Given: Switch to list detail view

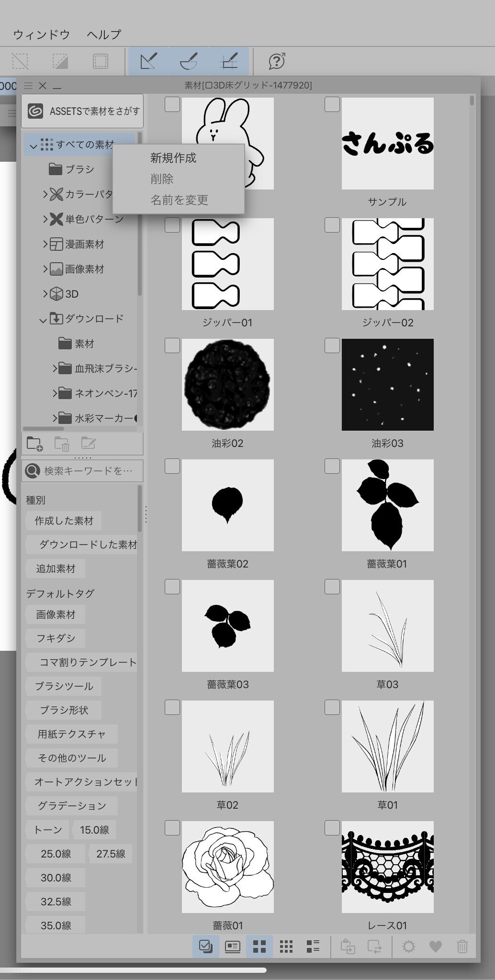Looking at the screenshot, I should click(x=313, y=946).
